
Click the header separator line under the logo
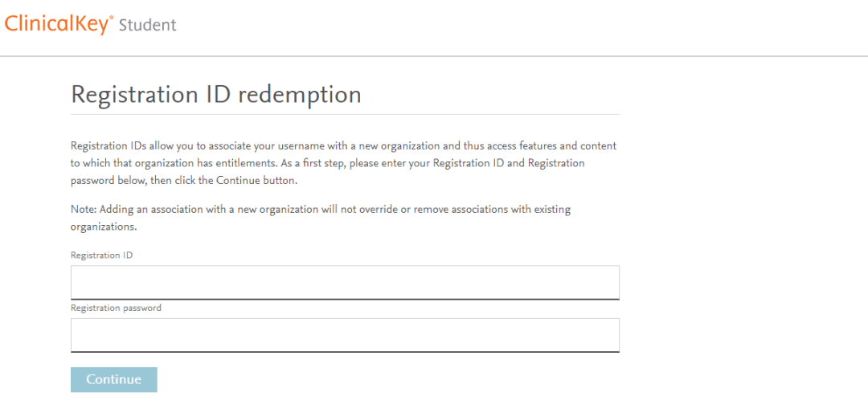coord(434,56)
